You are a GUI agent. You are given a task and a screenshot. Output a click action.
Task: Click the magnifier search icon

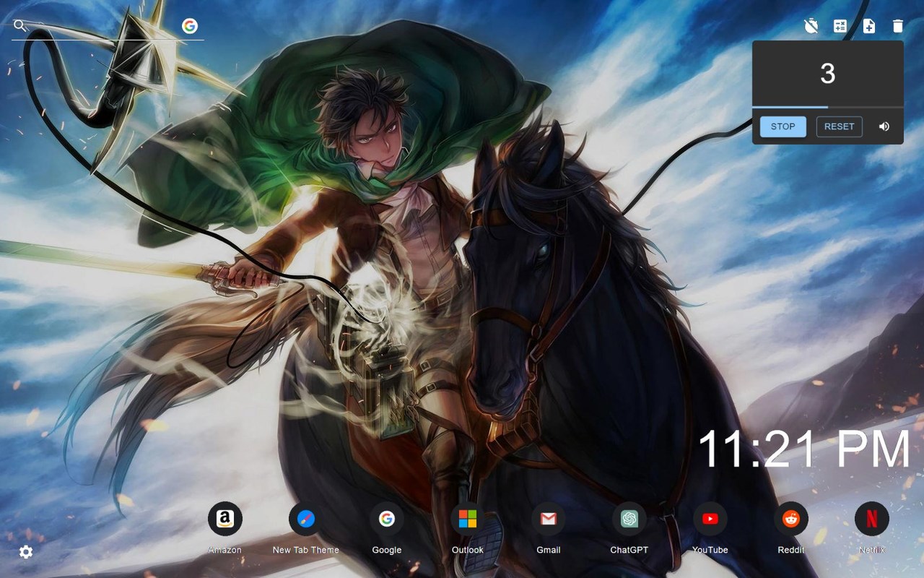pyautogui.click(x=20, y=26)
